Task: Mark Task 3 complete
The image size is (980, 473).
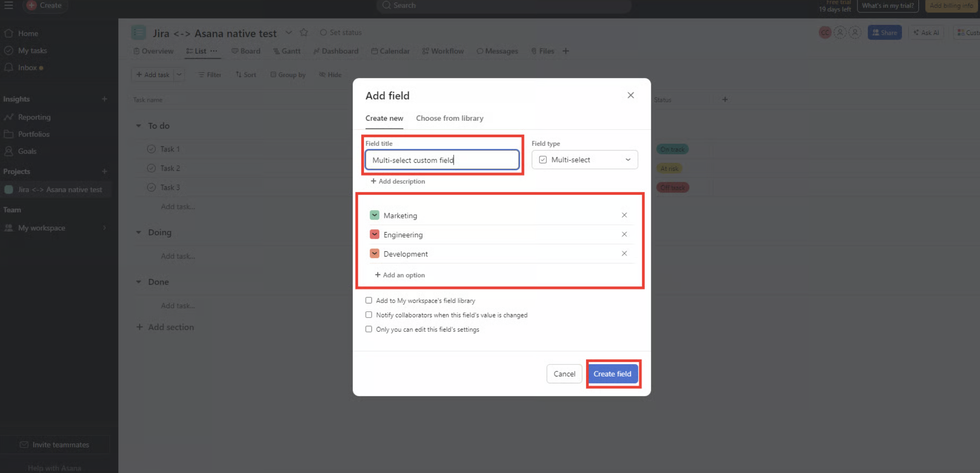Action: pyautogui.click(x=152, y=187)
